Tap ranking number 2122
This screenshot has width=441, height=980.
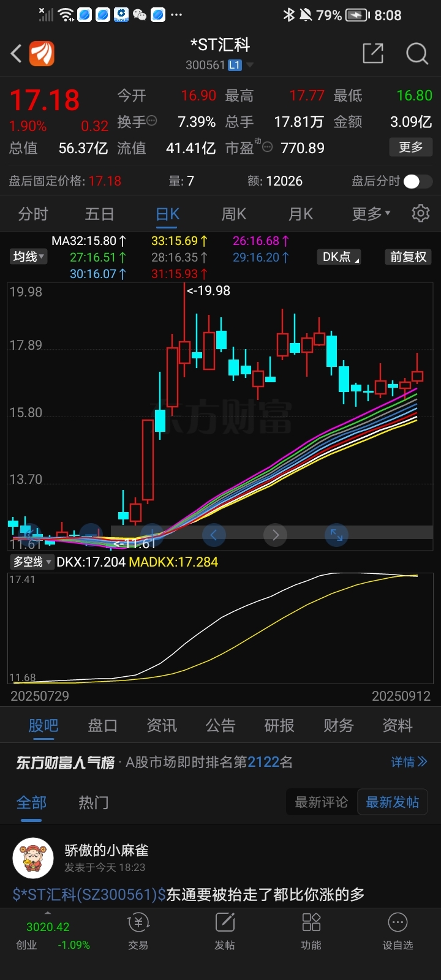tap(263, 762)
